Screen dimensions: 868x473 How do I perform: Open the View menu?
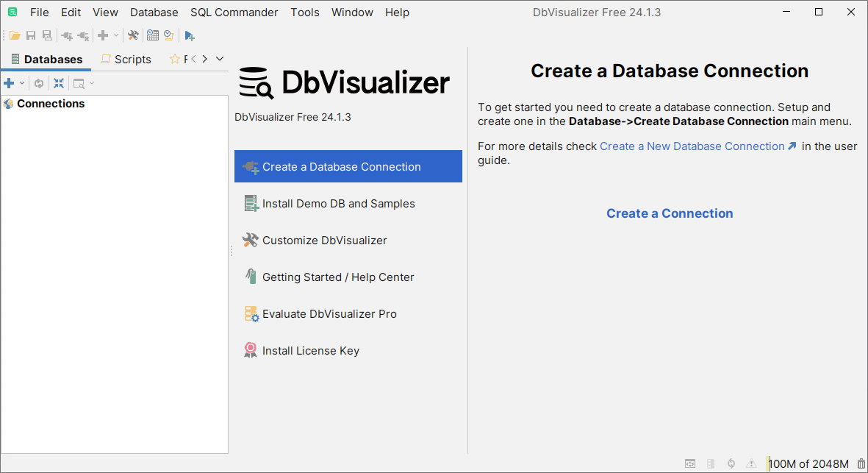105,13
